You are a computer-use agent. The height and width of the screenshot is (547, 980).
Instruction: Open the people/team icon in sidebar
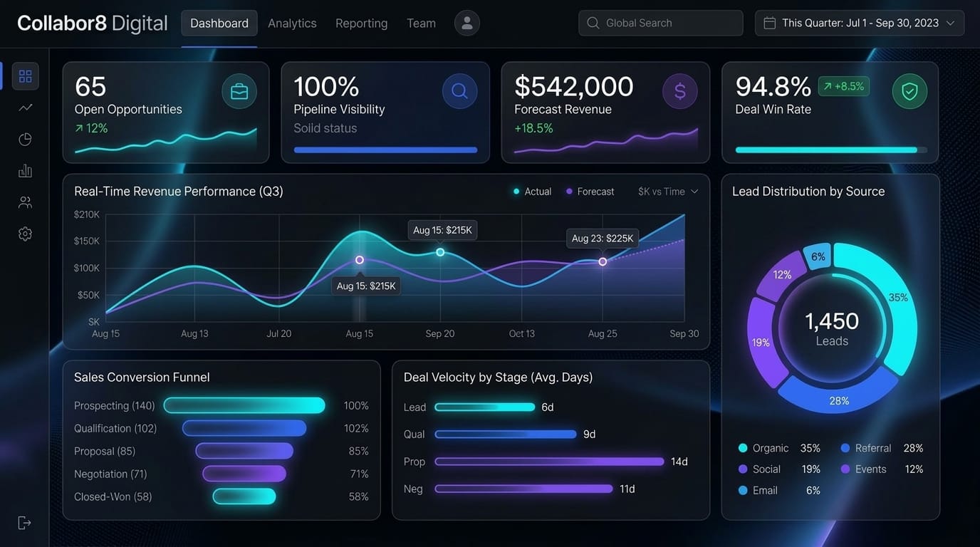point(25,202)
